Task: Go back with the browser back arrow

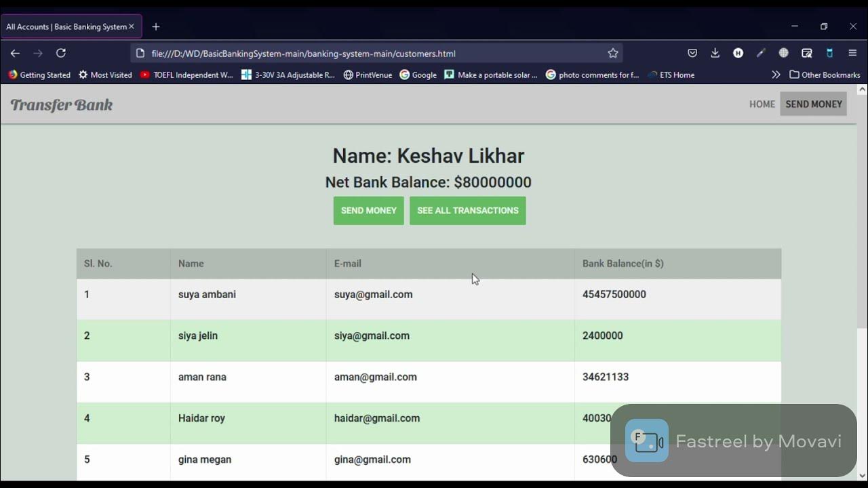Action: (15, 53)
